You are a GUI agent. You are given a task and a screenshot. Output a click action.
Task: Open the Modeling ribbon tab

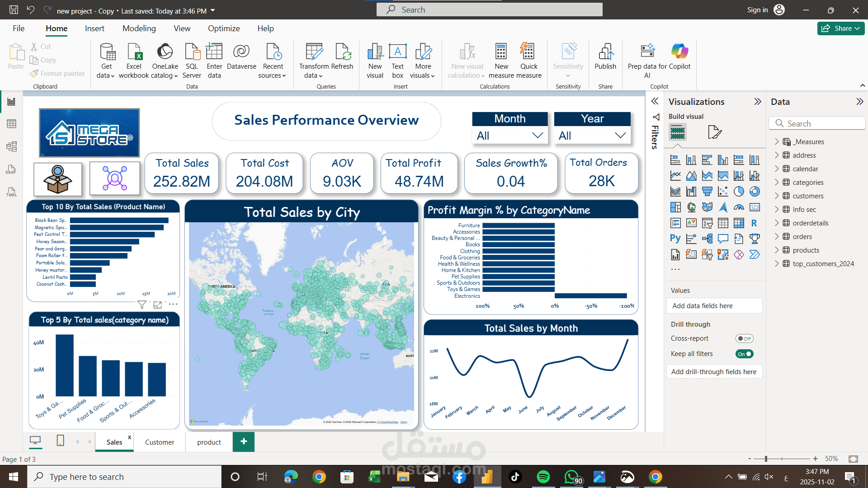click(x=139, y=28)
